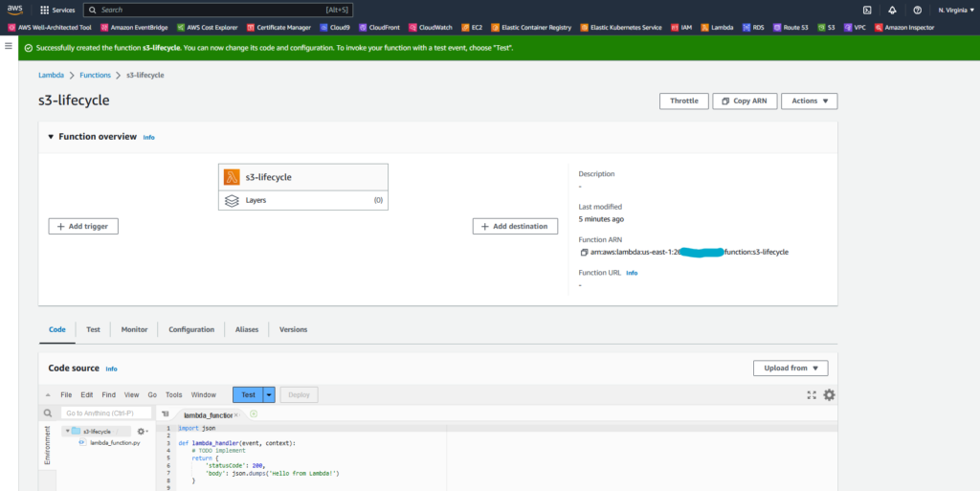Close the lambda_function editor tab
Image resolution: width=980 pixels, height=491 pixels.
coord(236,414)
